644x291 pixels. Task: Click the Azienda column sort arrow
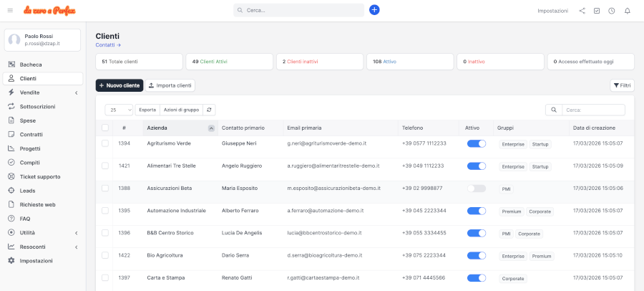(211, 128)
